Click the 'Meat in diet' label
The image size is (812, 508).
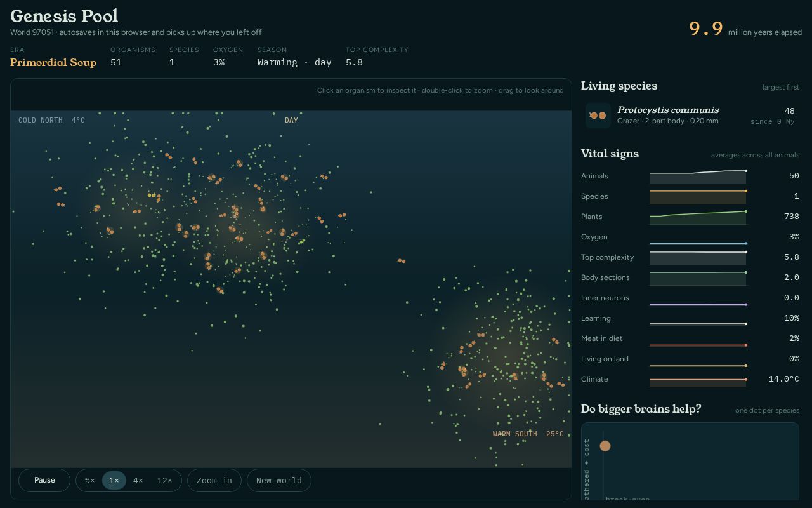(602, 338)
